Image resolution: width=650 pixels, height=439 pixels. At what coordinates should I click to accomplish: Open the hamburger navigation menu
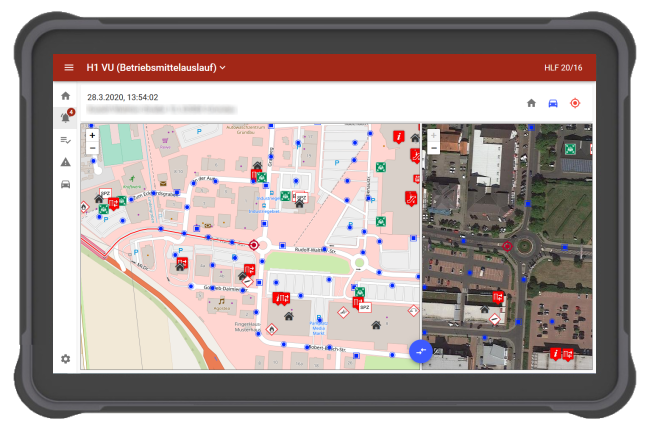click(69, 68)
